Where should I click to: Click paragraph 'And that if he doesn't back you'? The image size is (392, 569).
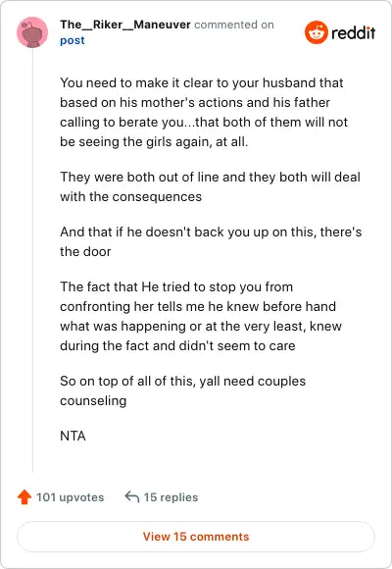pos(211,241)
